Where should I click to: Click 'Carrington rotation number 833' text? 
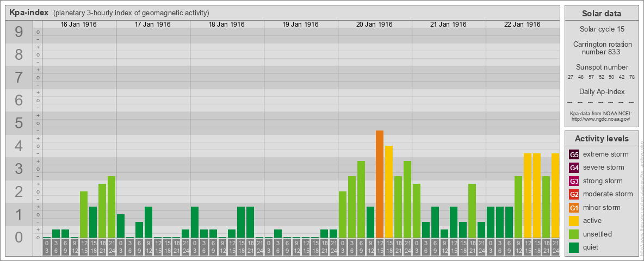602,48
